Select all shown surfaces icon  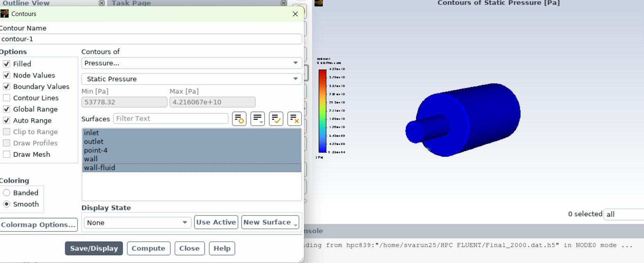[276, 119]
